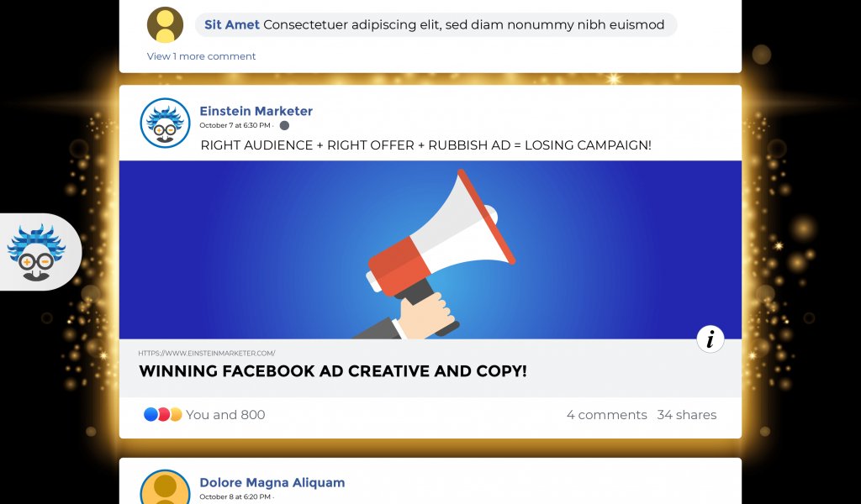The image size is (861, 504).
Task: Open the Einstein Marketer name link
Action: click(x=256, y=110)
